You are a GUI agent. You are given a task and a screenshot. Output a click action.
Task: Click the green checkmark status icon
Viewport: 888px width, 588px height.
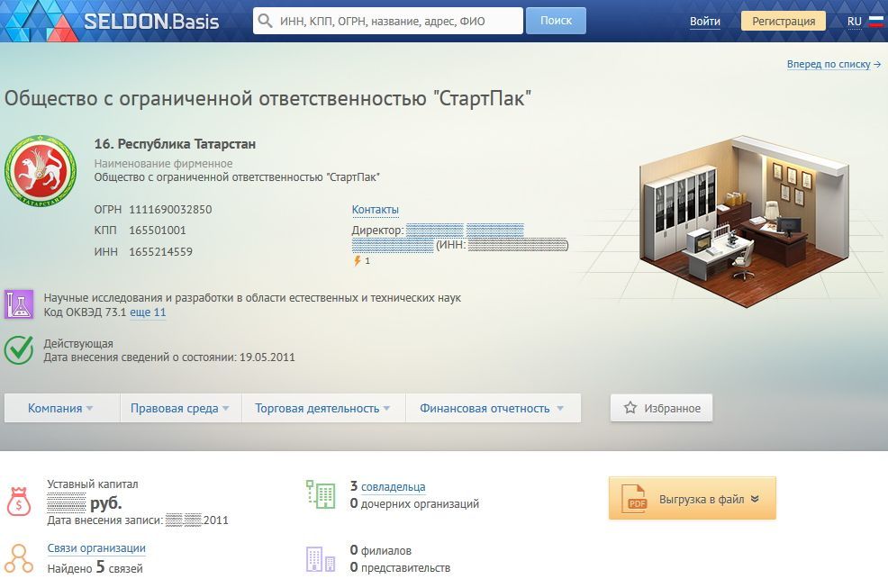(19, 350)
